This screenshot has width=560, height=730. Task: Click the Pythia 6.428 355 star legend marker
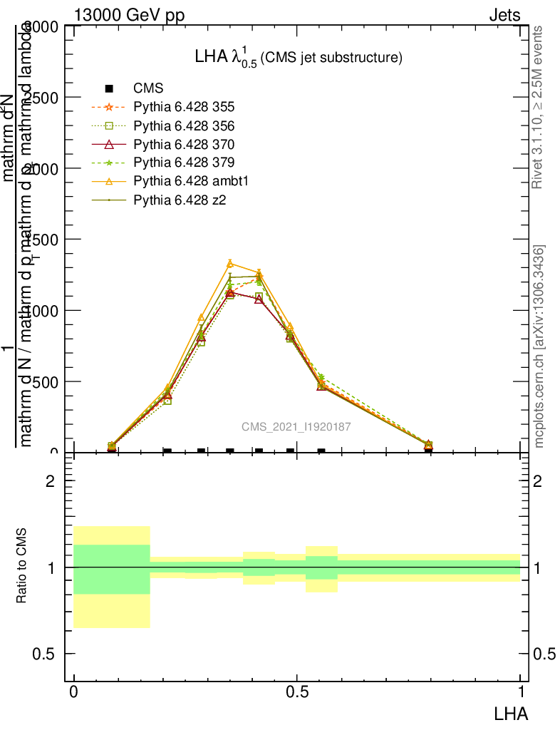[109, 107]
